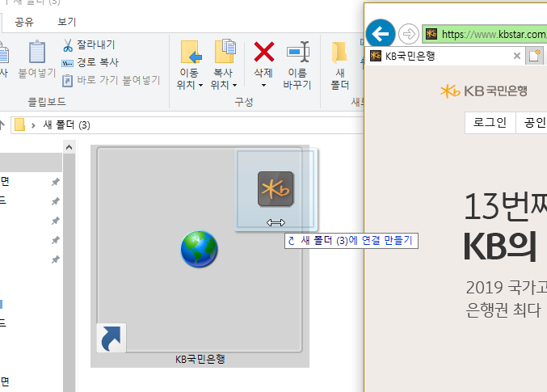Click the sidebar scroll up arrow
Screen dimensions: 547x392
click(x=69, y=147)
